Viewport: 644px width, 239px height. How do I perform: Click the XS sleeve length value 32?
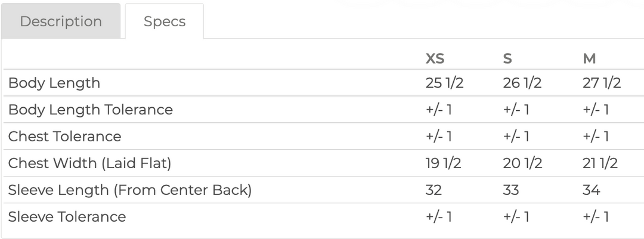pyautogui.click(x=434, y=190)
